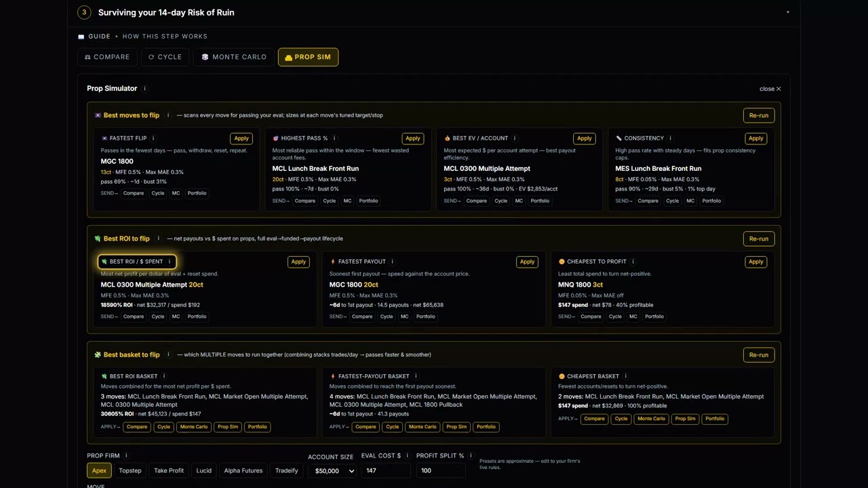Send BEST EV / ACCOUNT move to MC
The image size is (868, 488).
[519, 201]
